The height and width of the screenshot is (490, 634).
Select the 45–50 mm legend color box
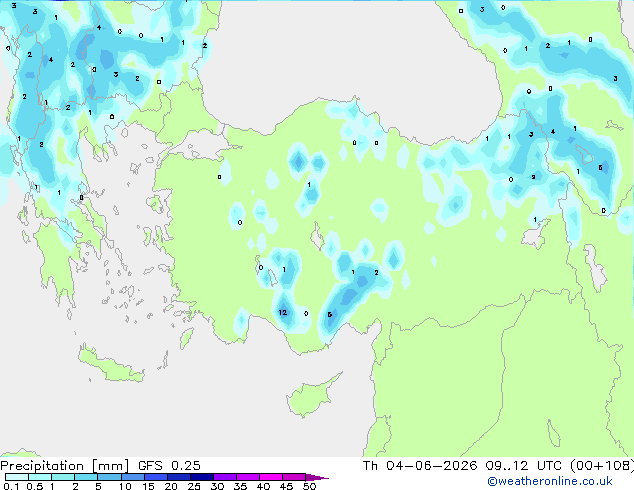293,477
